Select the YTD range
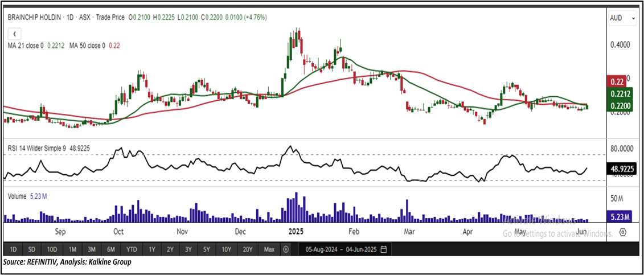644x275 pixels. click(132, 249)
